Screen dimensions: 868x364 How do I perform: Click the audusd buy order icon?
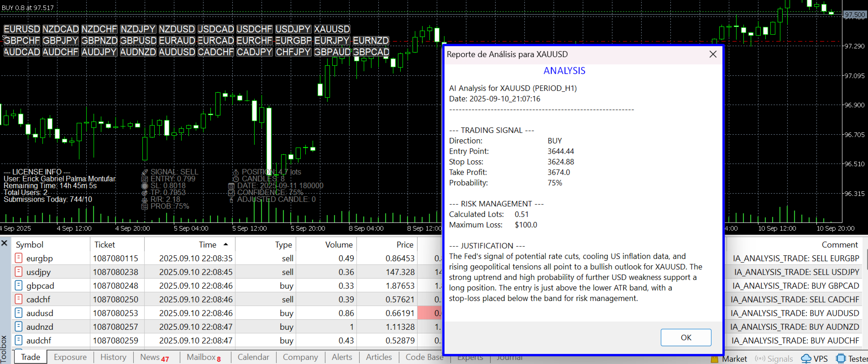point(19,313)
